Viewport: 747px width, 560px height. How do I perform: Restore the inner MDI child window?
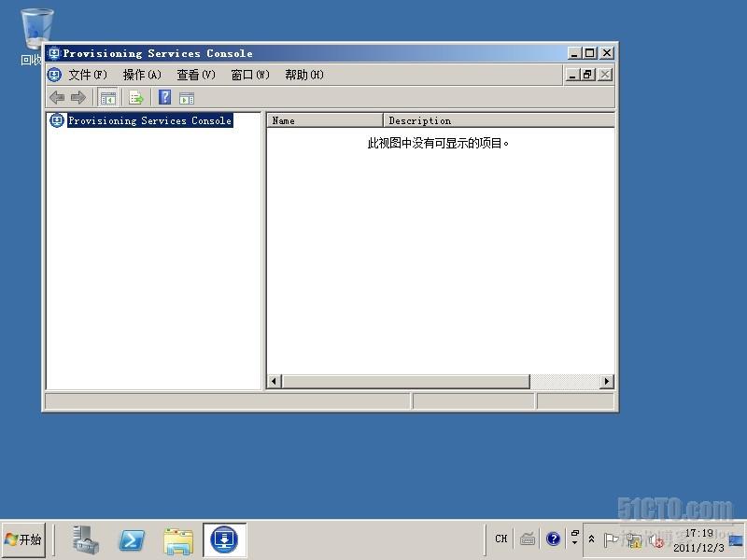[x=588, y=75]
